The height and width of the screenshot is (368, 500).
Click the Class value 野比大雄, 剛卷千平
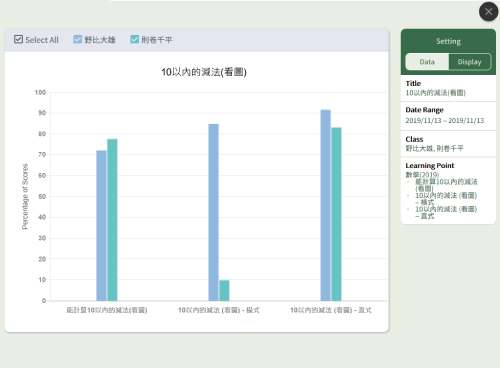434,148
